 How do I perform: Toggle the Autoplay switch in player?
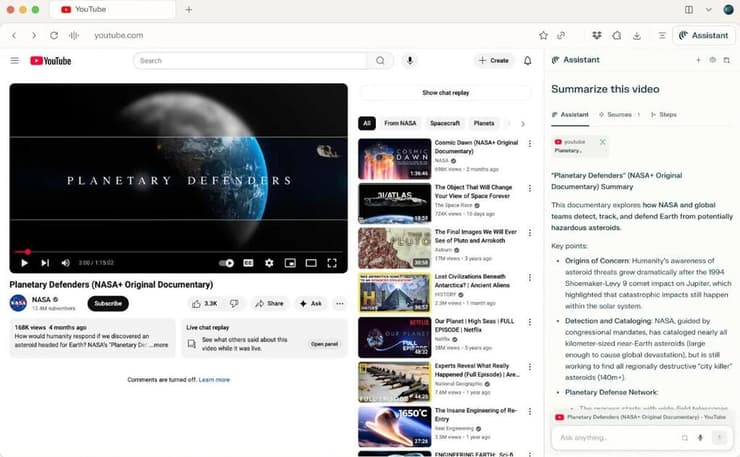click(227, 263)
